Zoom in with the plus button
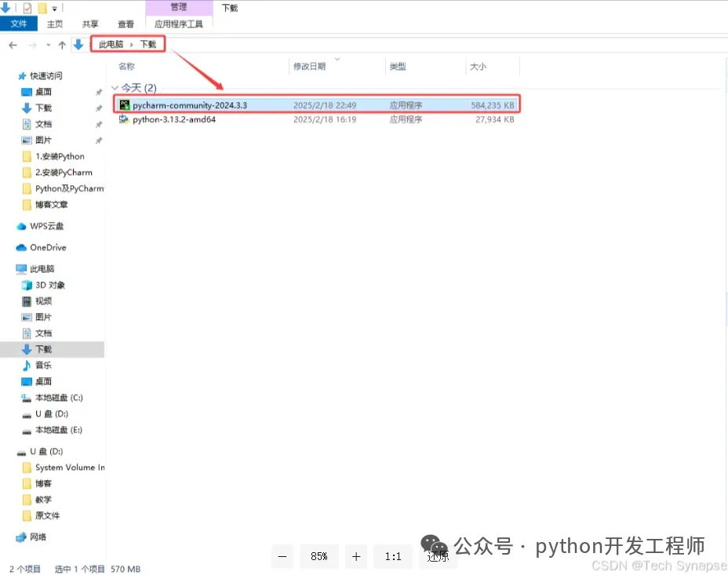Image resolution: width=728 pixels, height=575 pixels. pos(356,556)
